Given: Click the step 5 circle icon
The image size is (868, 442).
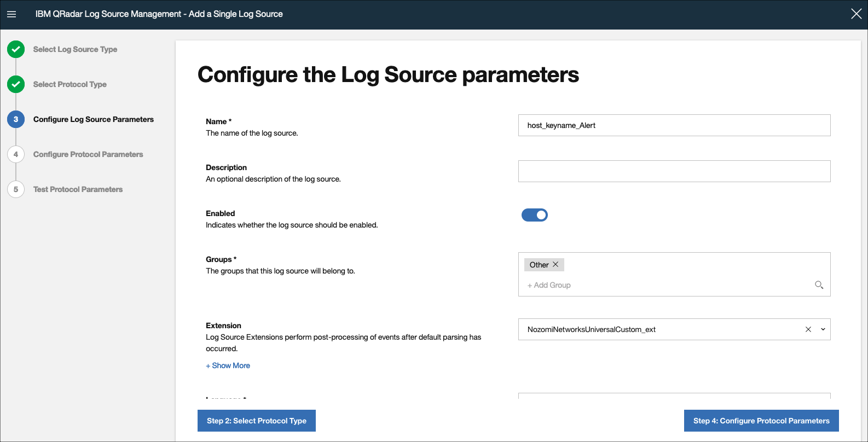Looking at the screenshot, I should tap(16, 189).
